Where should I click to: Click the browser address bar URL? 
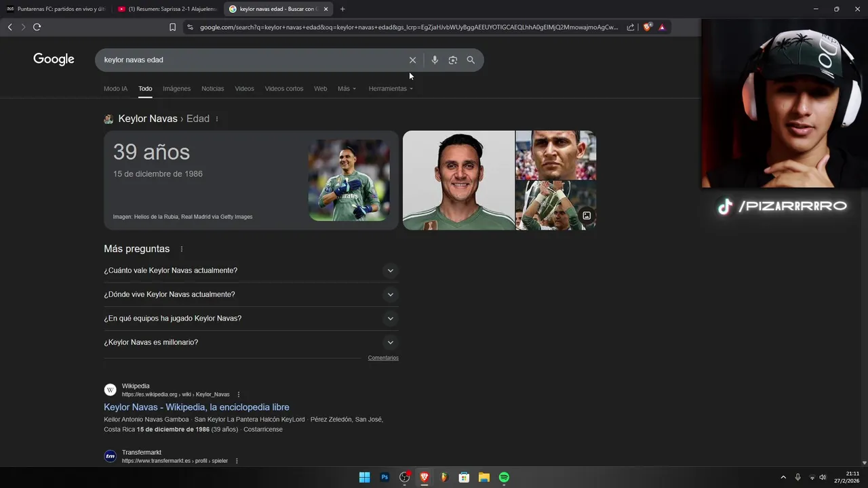click(x=409, y=27)
